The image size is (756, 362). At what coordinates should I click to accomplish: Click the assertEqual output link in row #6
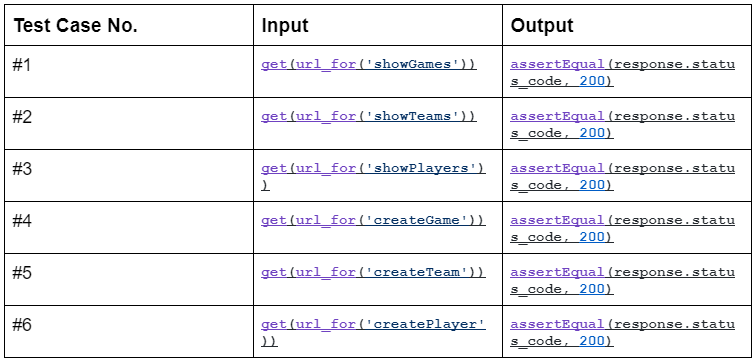pos(622,333)
